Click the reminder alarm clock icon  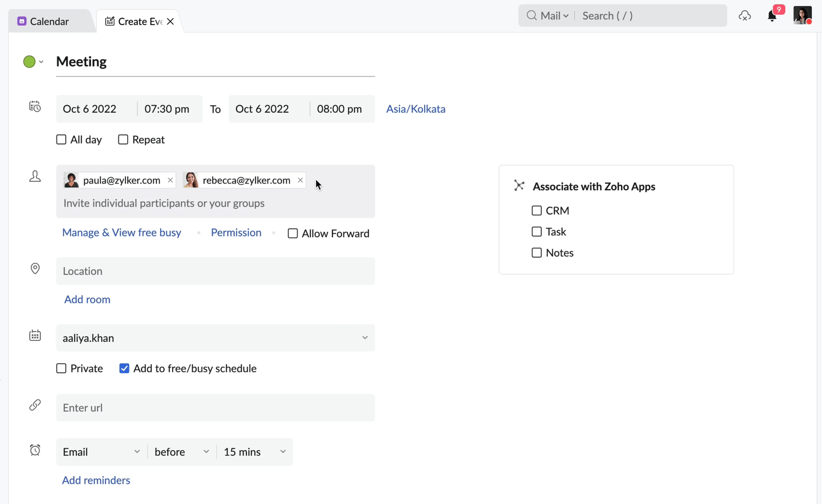pos(35,450)
